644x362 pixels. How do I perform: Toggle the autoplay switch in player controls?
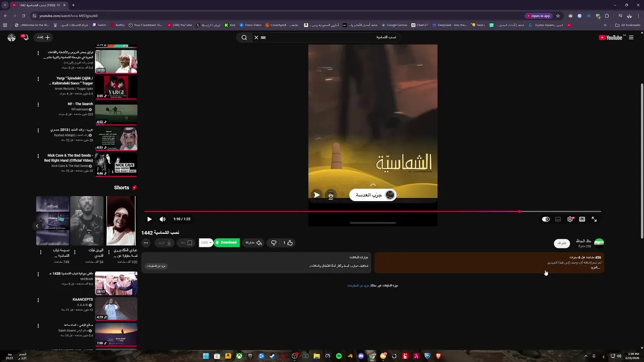pos(546,219)
